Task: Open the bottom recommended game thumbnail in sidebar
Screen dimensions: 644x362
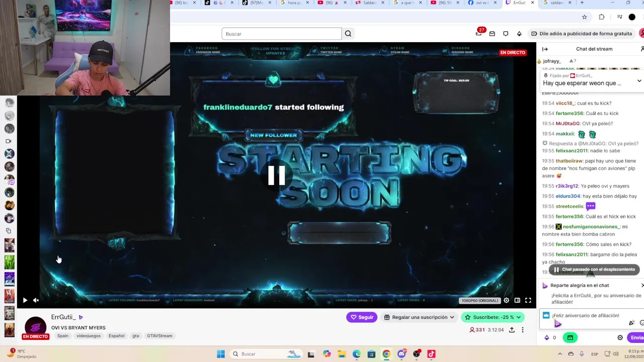Action: pos(9,330)
